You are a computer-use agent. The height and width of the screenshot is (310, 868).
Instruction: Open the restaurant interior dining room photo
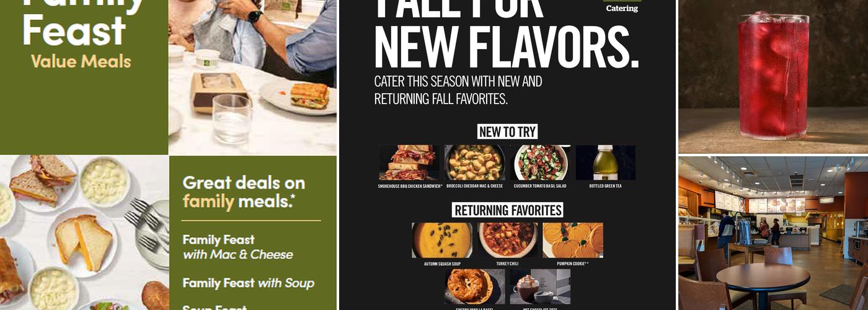(773, 233)
